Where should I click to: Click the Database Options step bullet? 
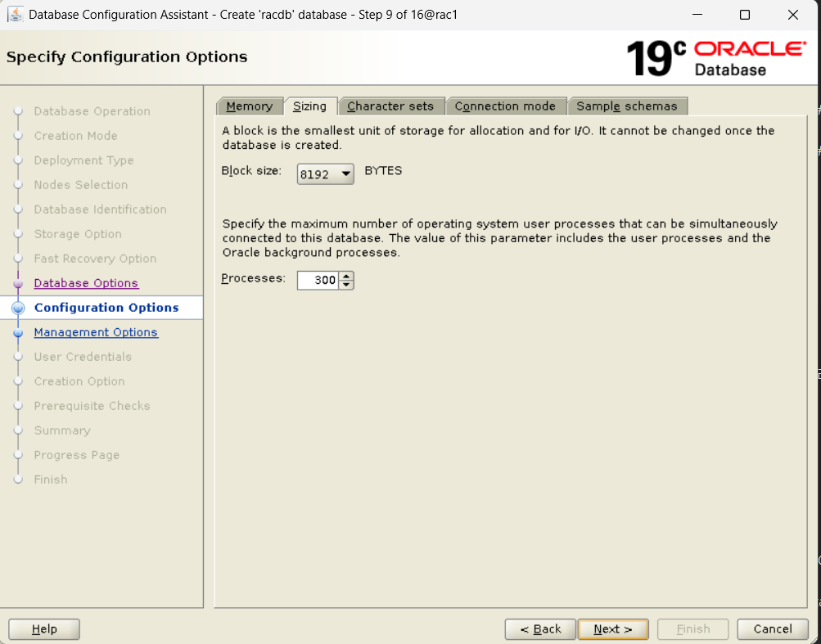click(x=18, y=283)
